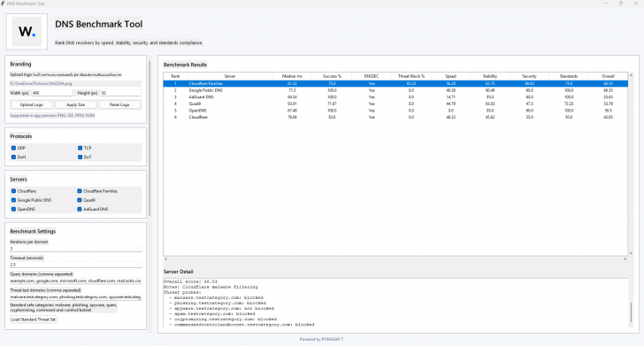
Task: Sort results by Overall column header
Action: coord(609,76)
